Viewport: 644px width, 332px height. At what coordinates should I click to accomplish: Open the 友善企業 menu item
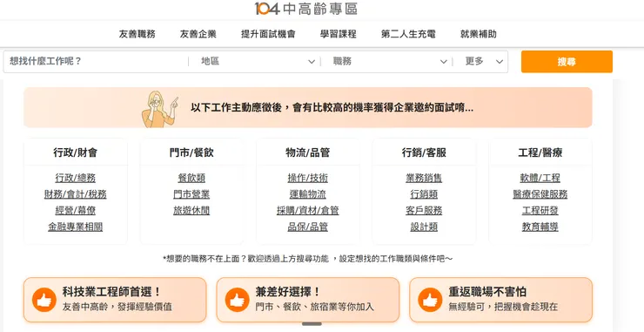tap(198, 34)
